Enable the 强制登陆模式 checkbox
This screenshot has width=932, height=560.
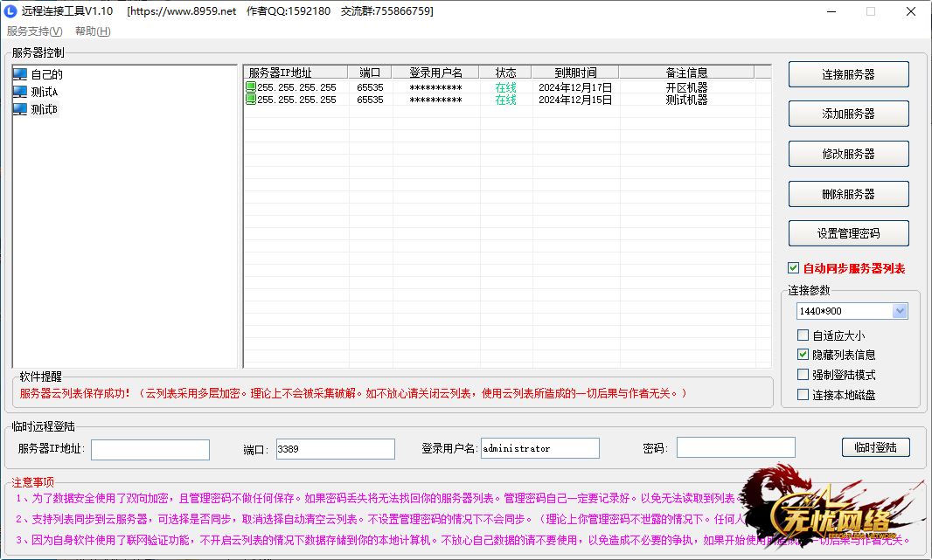(803, 375)
